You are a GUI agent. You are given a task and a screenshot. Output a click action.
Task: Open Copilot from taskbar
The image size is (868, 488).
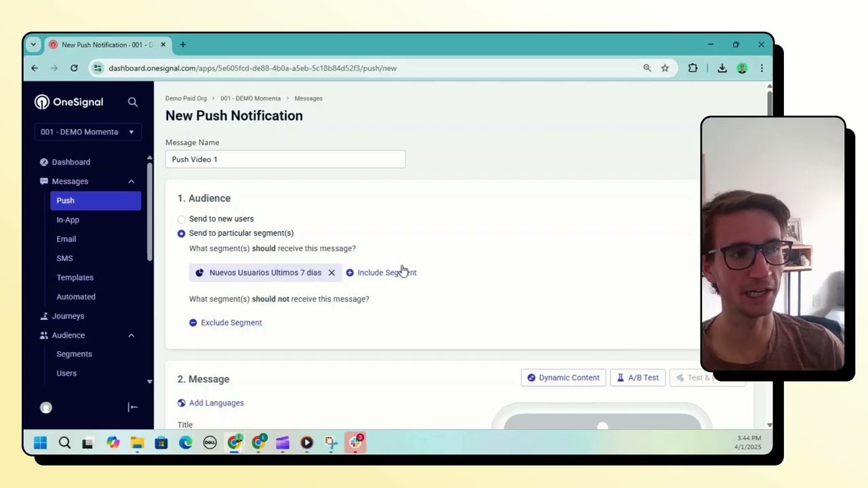point(113,443)
